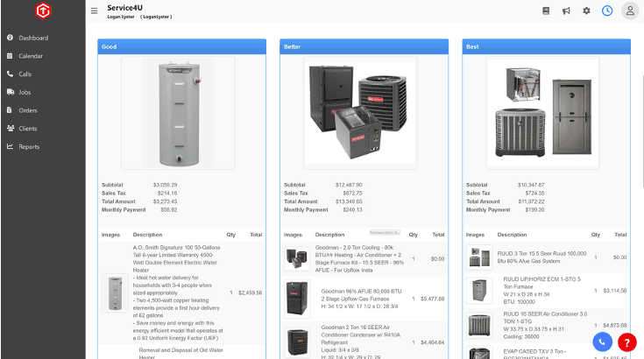Click the page vertical scrollbar
The width and height of the screenshot is (644, 359).
coord(643,131)
